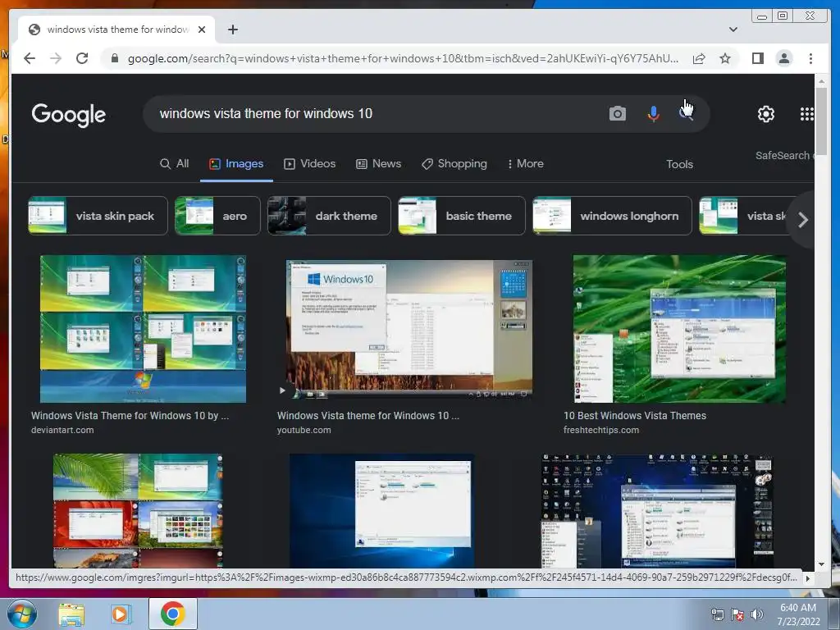Open Chrome's three-dot menu
The image size is (840, 630).
coord(810,58)
